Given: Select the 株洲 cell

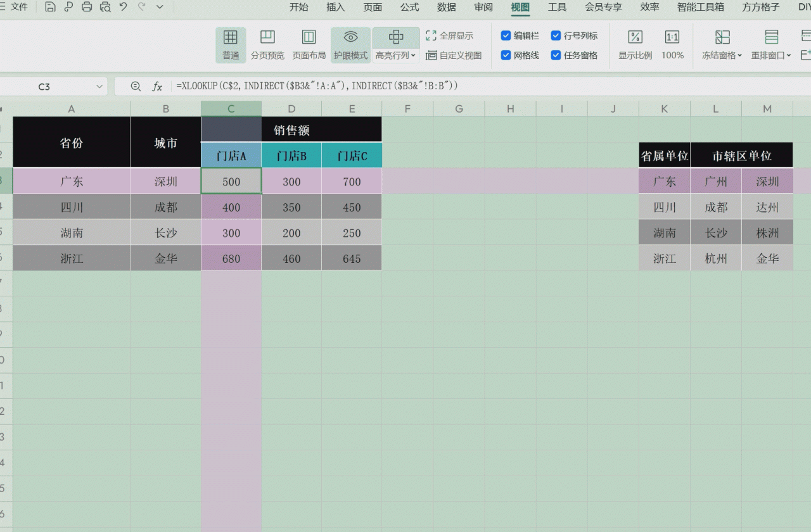Looking at the screenshot, I should [767, 232].
